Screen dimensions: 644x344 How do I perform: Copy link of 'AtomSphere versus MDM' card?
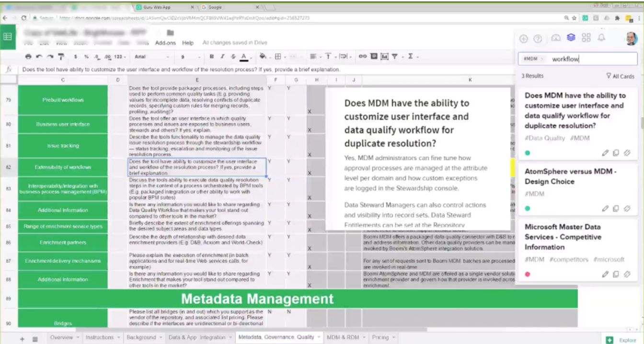(x=627, y=208)
